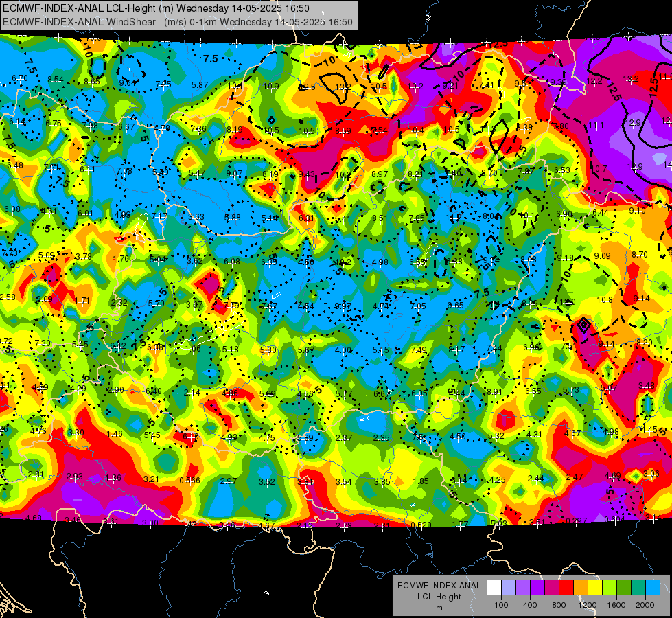The width and height of the screenshot is (672, 618).
Task: Click the grid value 10.8
Action: 604,300
